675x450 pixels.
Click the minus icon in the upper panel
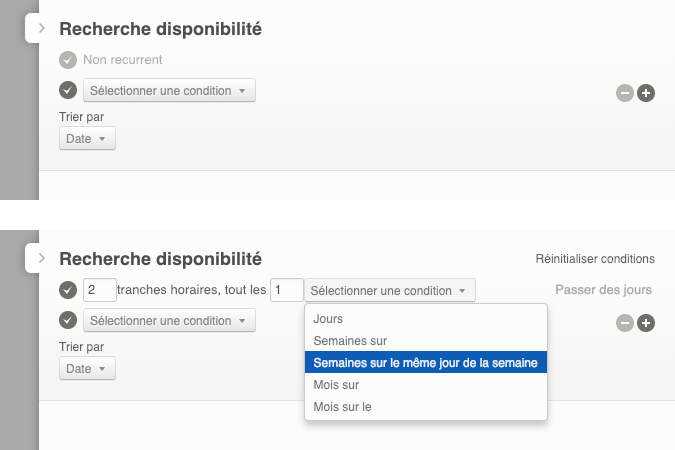[x=625, y=93]
